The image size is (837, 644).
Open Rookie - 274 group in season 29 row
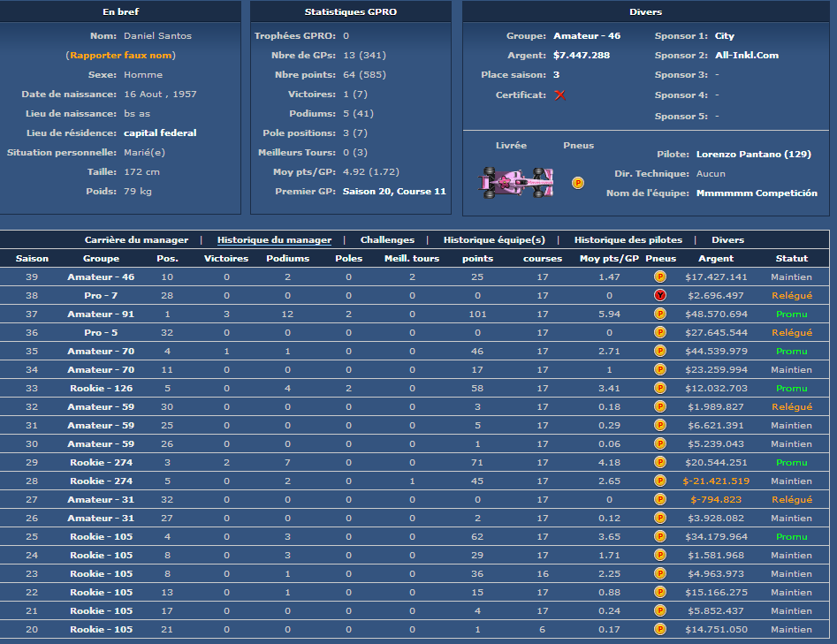[x=101, y=462]
